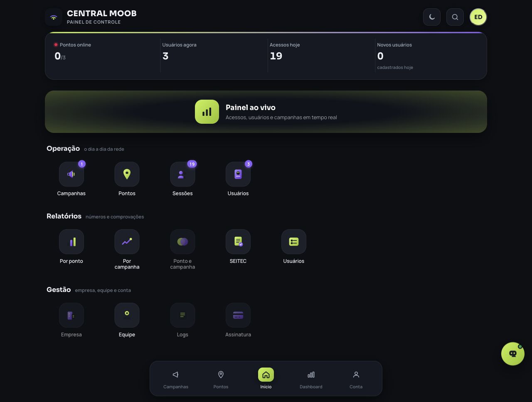Open the ED user avatar menu
The width and height of the screenshot is (532, 402).
point(478,17)
